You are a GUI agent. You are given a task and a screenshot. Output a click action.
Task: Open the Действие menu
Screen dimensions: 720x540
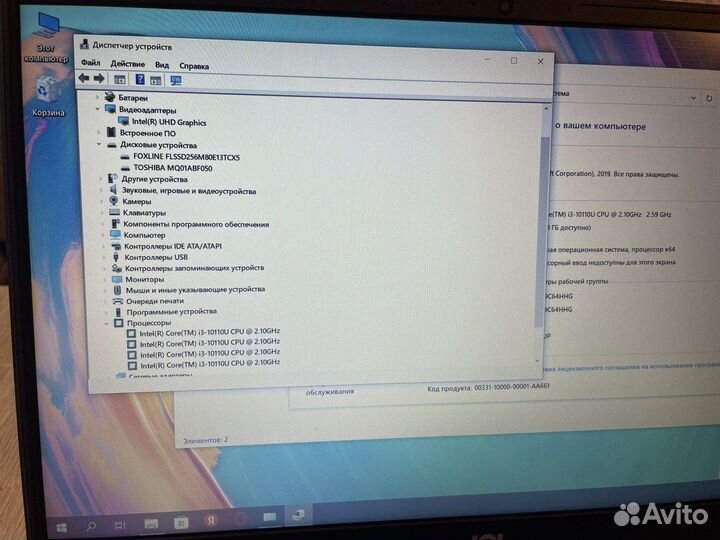127,63
